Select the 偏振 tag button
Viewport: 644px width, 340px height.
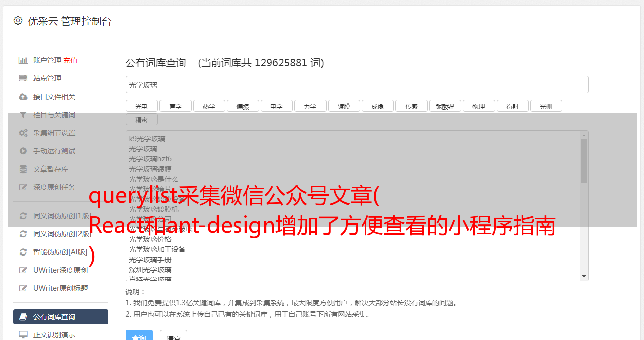[243, 106]
